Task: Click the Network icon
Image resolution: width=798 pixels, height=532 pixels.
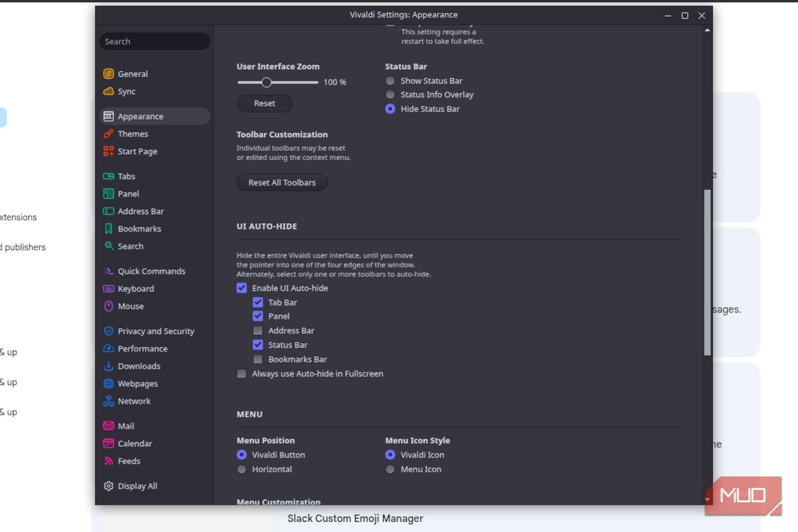Action: [x=108, y=401]
